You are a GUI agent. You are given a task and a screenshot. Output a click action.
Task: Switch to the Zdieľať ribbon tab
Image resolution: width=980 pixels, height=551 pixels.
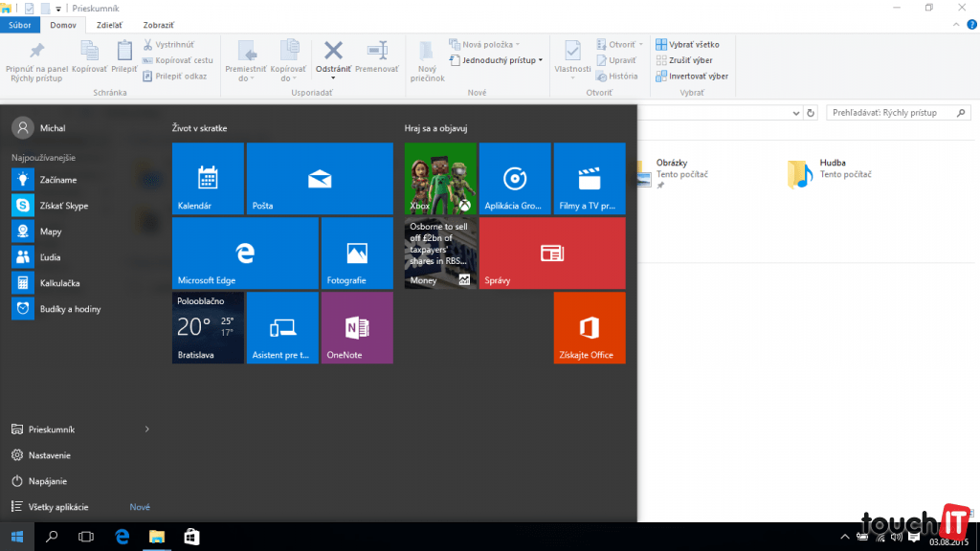click(109, 25)
